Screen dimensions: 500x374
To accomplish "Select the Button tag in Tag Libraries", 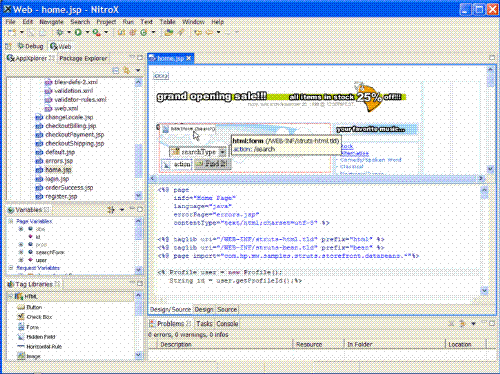I will coord(30,307).
